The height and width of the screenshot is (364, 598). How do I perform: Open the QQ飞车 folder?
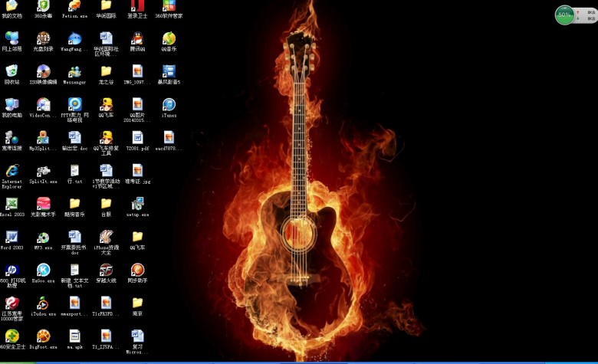[x=137, y=237]
